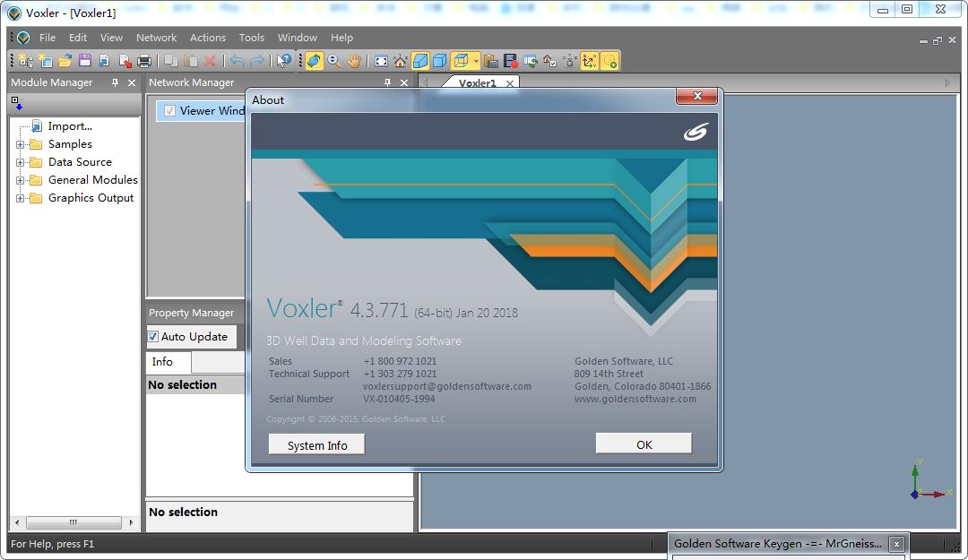
Task: Click the System Info button
Action: (316, 445)
